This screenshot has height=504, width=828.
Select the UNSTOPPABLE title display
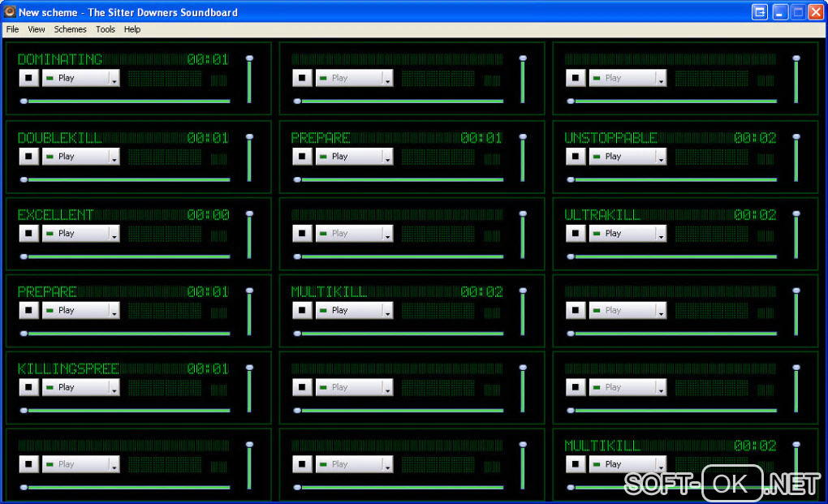pos(610,138)
